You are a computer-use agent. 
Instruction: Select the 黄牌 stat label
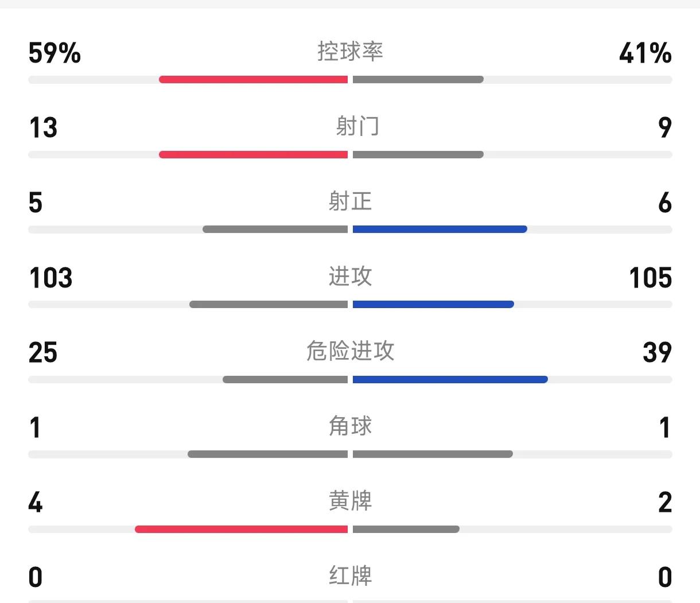(350, 501)
